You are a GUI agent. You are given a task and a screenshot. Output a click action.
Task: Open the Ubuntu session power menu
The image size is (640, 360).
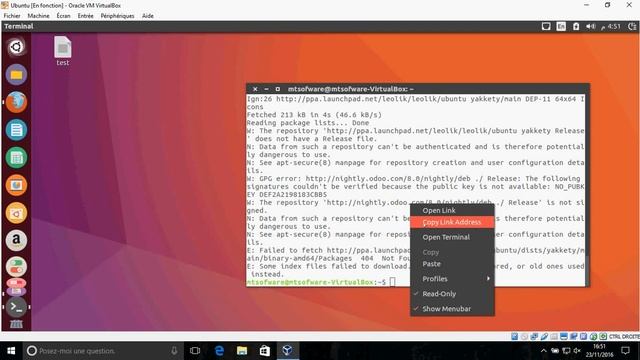coord(632,27)
